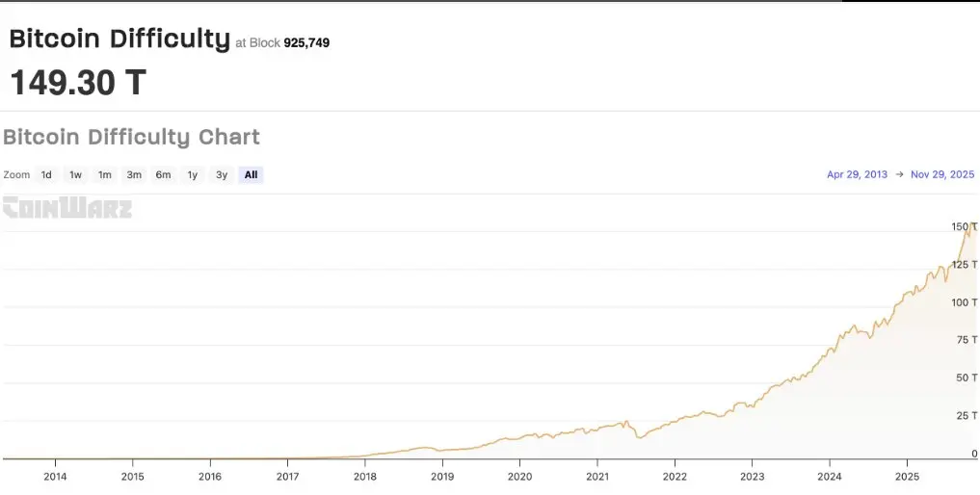The height and width of the screenshot is (495, 980).
Task: Switch zoom to 1m
Action: point(104,175)
